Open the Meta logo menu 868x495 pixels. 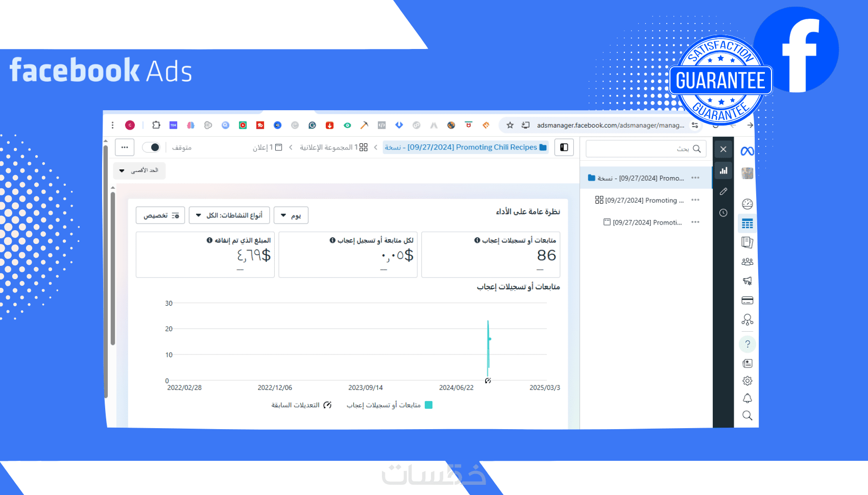(x=747, y=151)
